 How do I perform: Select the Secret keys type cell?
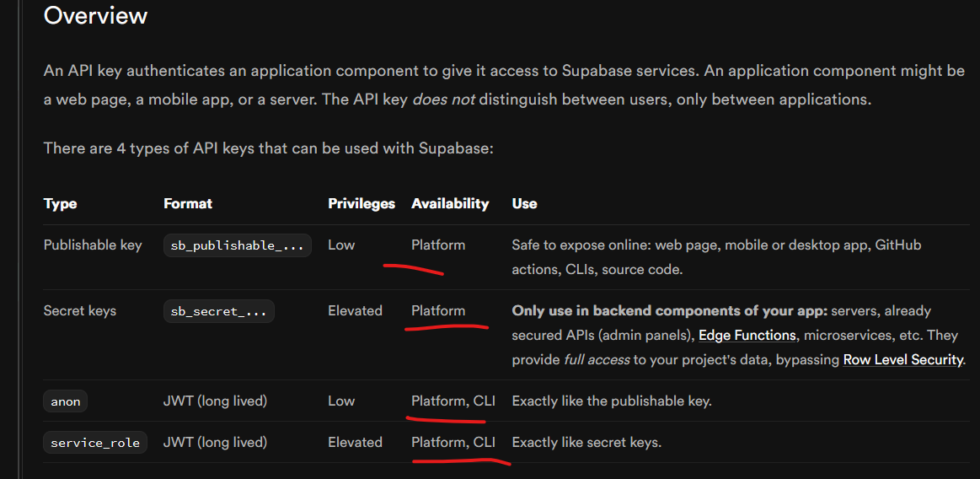tap(80, 310)
